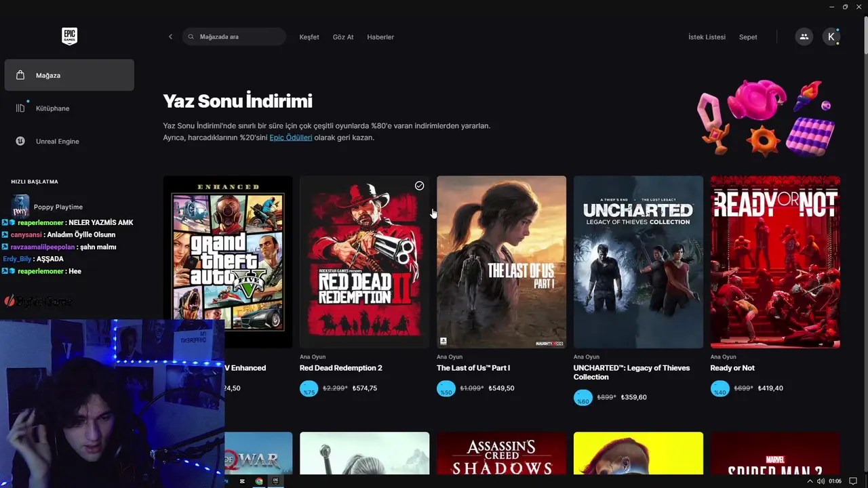Click the %50 discount badge

[x=446, y=389]
